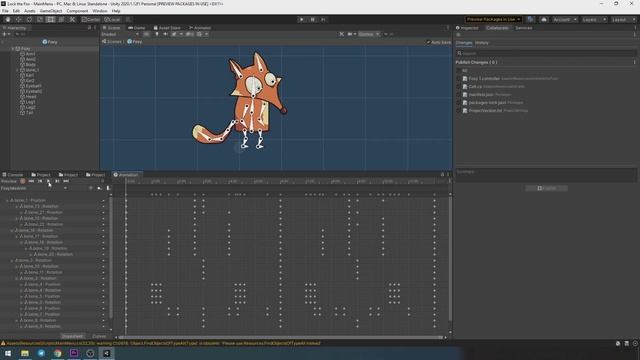
Task: Toggle scene audio button
Action: click(x=165, y=34)
